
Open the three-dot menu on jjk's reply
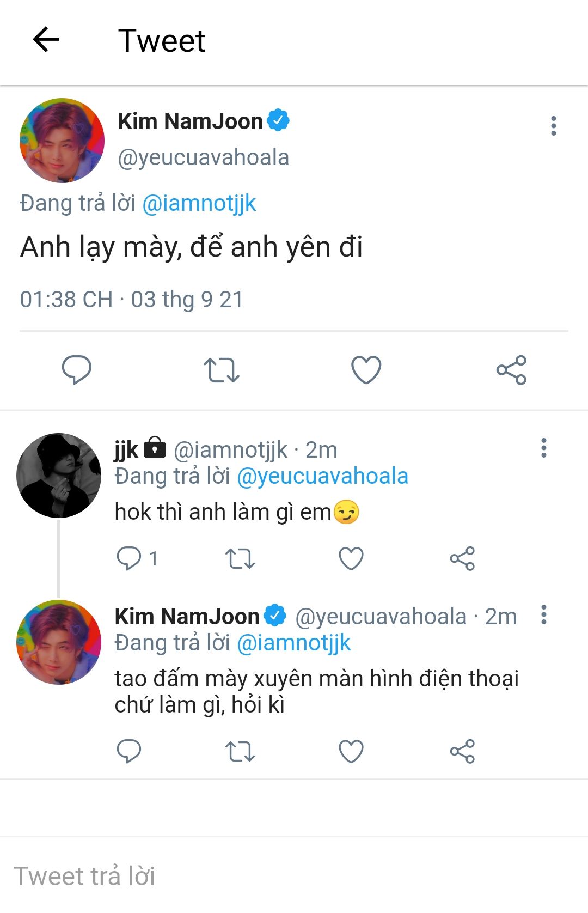coord(543,448)
